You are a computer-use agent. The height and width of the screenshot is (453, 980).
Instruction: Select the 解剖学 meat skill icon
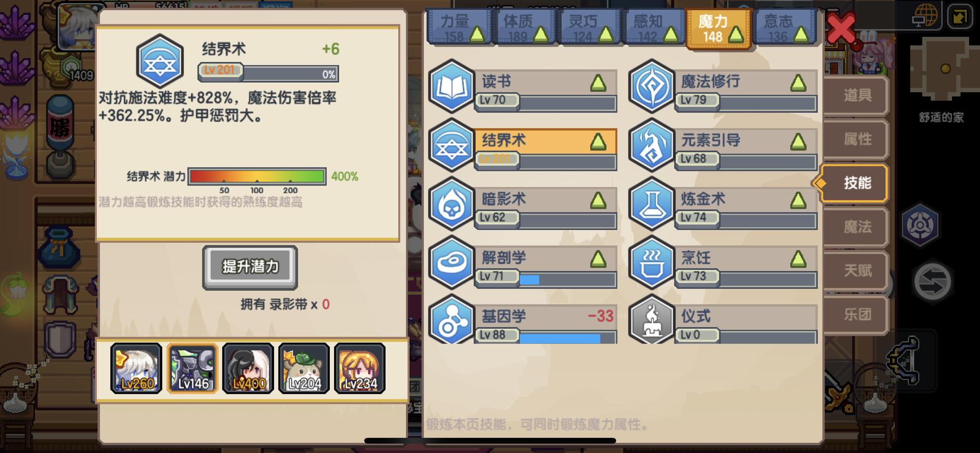pyautogui.click(x=451, y=263)
